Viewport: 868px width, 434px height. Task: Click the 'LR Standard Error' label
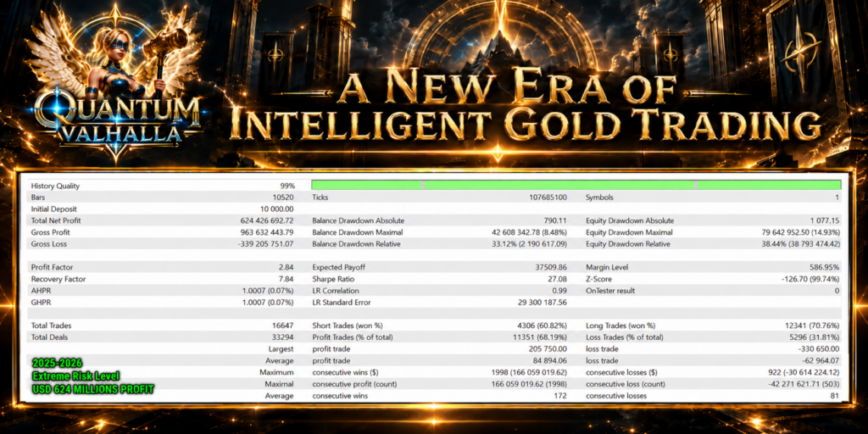[342, 303]
